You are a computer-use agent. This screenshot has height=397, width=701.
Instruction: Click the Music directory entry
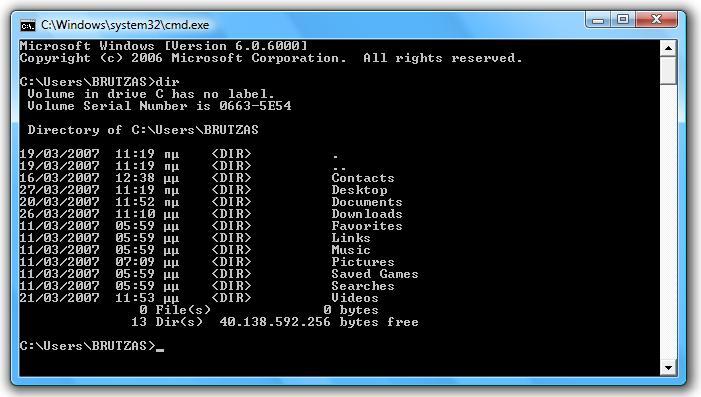pos(351,250)
